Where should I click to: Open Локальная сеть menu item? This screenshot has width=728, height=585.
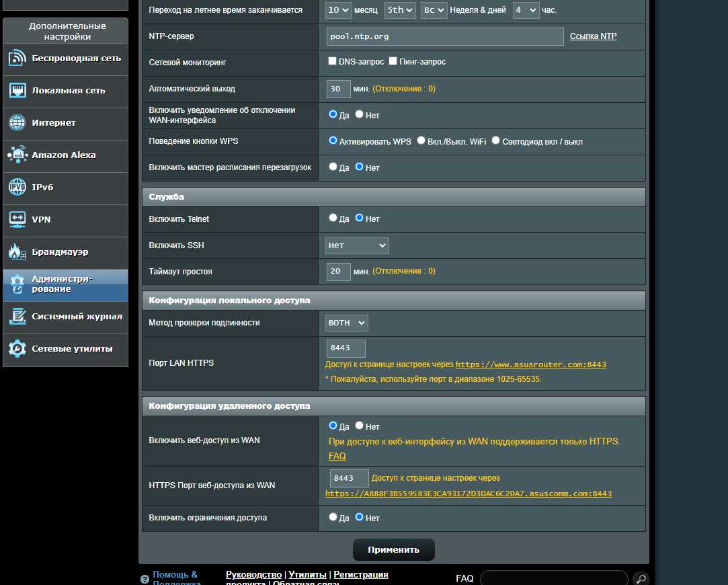(65, 91)
